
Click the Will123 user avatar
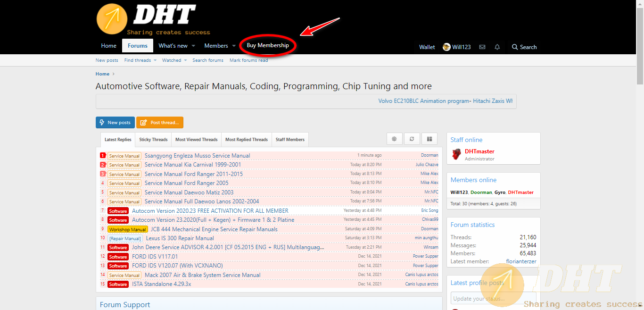coord(446,47)
